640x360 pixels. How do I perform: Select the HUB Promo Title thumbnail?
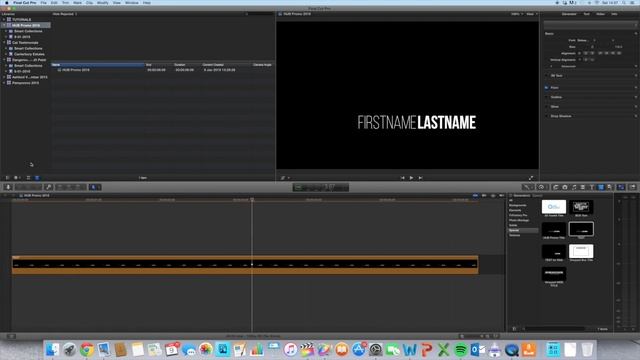click(x=553, y=230)
